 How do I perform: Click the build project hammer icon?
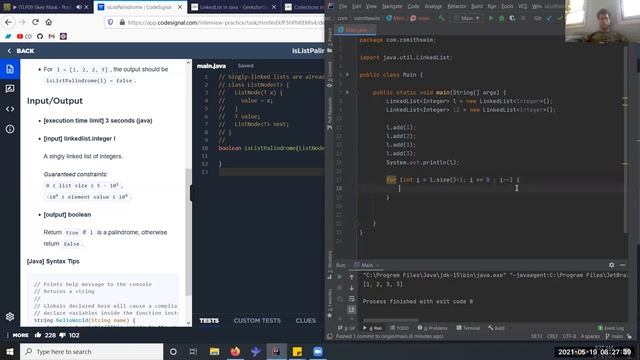pyautogui.click(x=441, y=18)
